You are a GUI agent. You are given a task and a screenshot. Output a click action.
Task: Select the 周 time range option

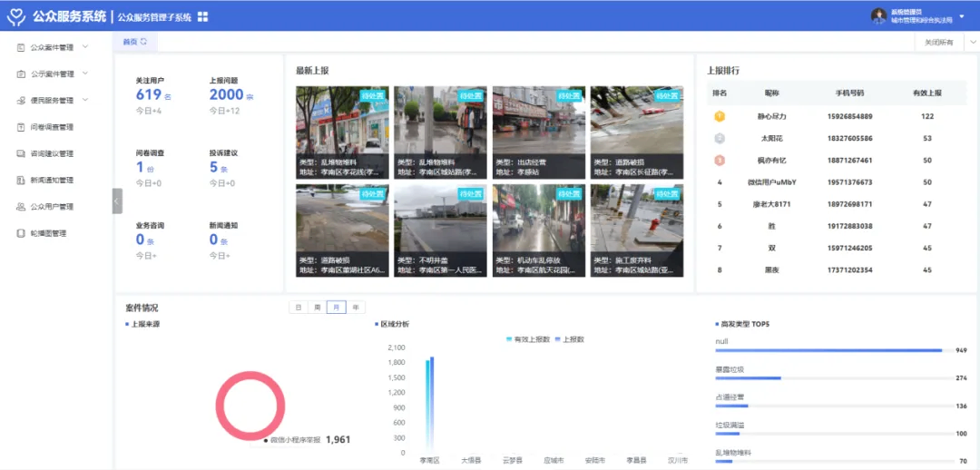pyautogui.click(x=318, y=308)
